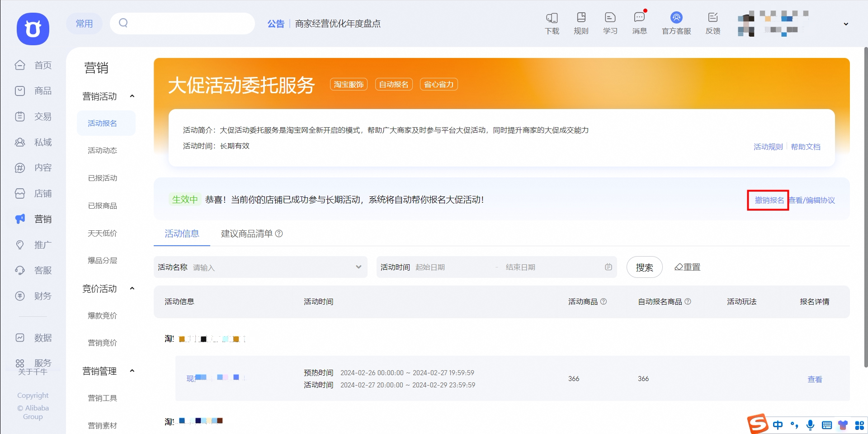Open 服务 services in sidebar
The height and width of the screenshot is (434, 868).
pos(33,363)
